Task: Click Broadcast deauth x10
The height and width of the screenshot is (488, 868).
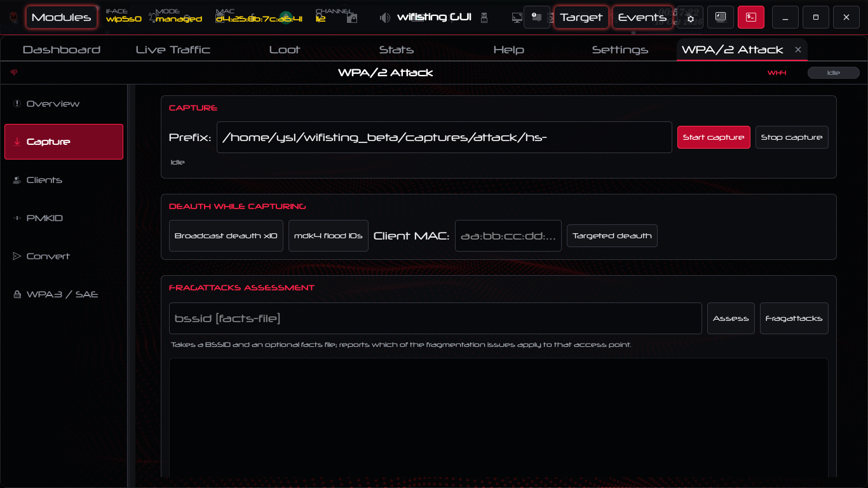Action: 226,236
